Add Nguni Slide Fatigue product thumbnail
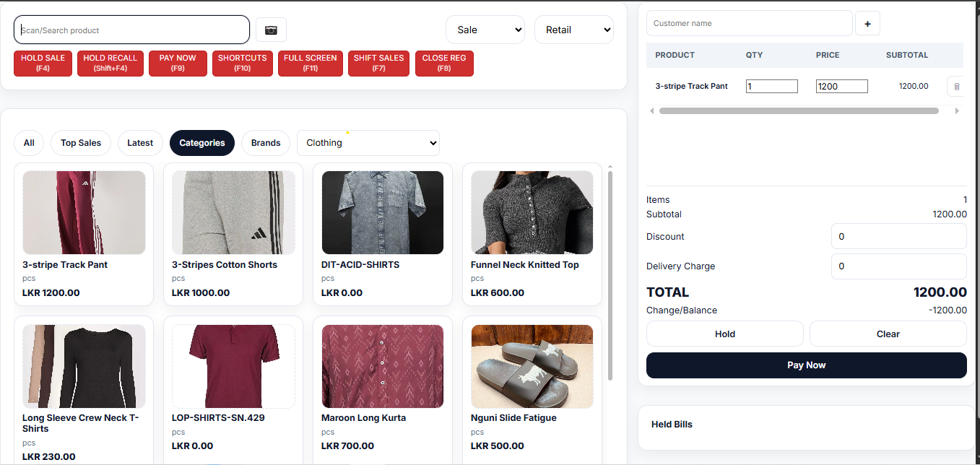The image size is (980, 465). 532,366
